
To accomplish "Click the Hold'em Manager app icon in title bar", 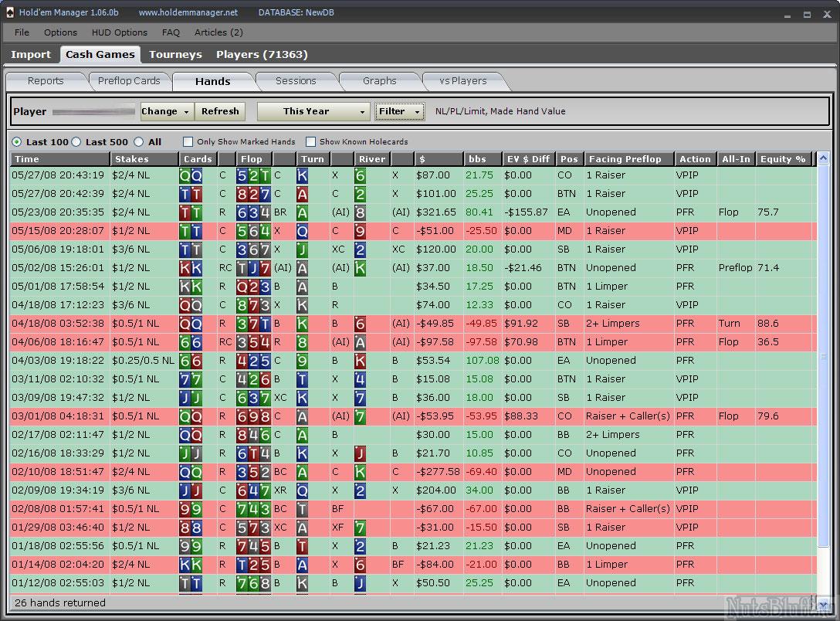I will [9, 12].
